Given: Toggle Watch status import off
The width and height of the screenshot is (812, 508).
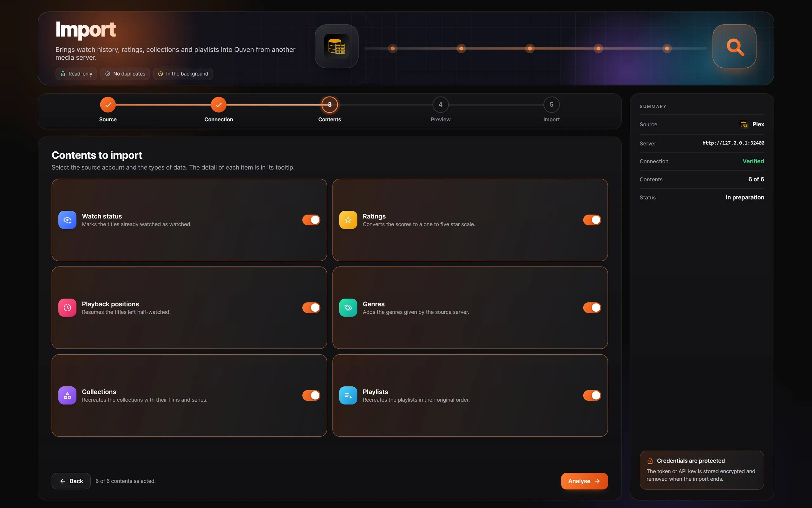Looking at the screenshot, I should coord(311,220).
